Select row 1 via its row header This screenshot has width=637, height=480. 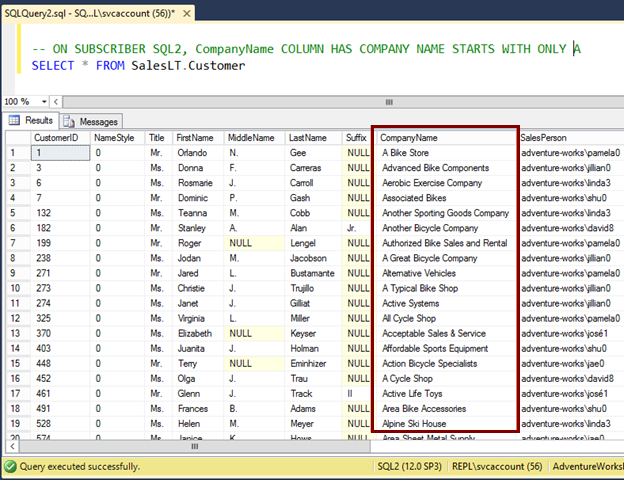point(15,153)
